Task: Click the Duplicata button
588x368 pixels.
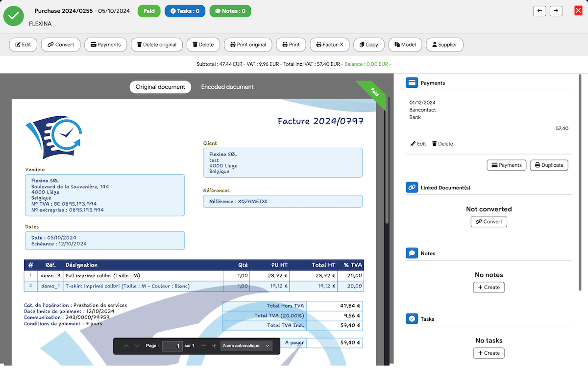Action: pos(549,165)
